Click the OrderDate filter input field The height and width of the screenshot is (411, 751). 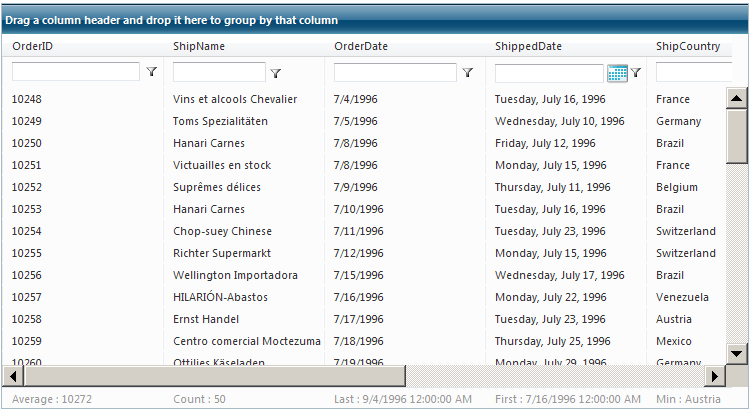(x=395, y=72)
